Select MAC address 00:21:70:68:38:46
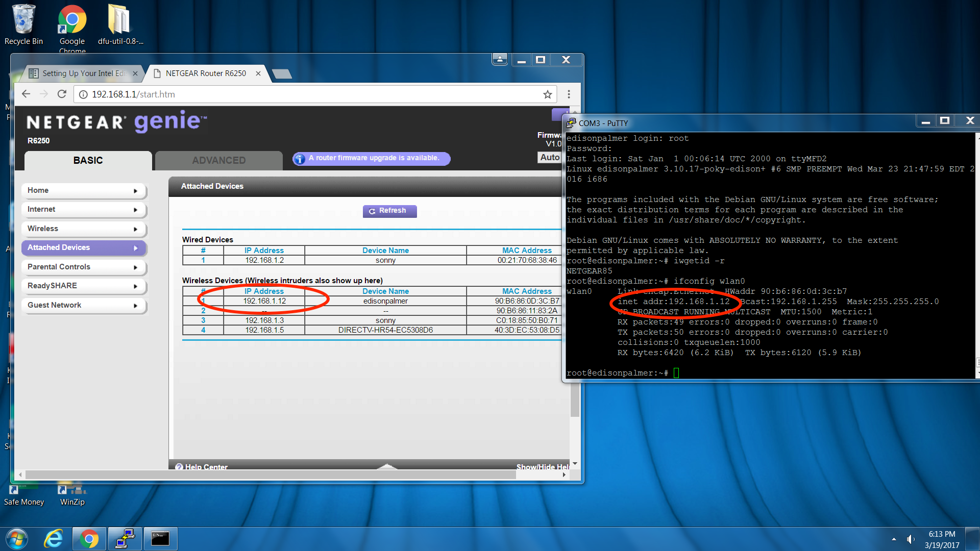The image size is (980, 551). [527, 260]
